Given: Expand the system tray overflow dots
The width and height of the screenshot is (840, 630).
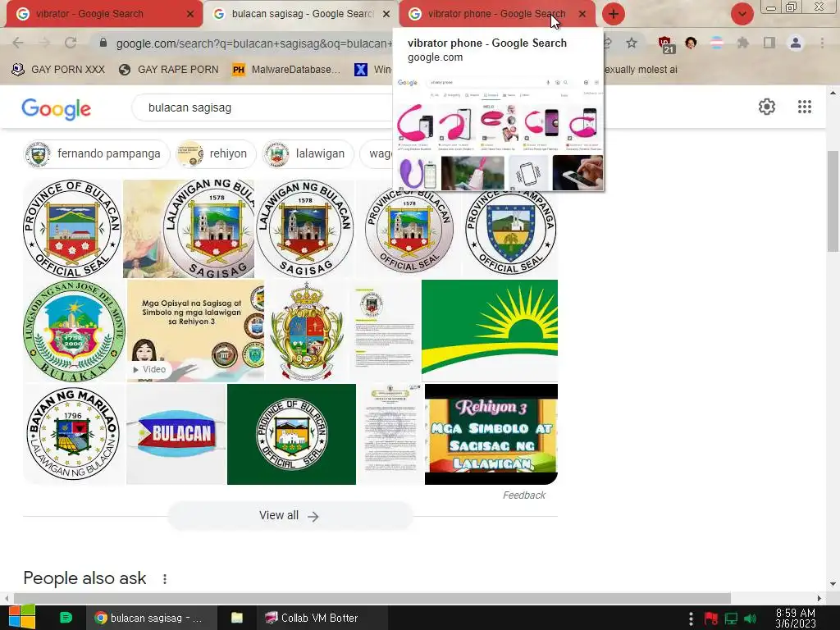Looking at the screenshot, I should 691,619.
